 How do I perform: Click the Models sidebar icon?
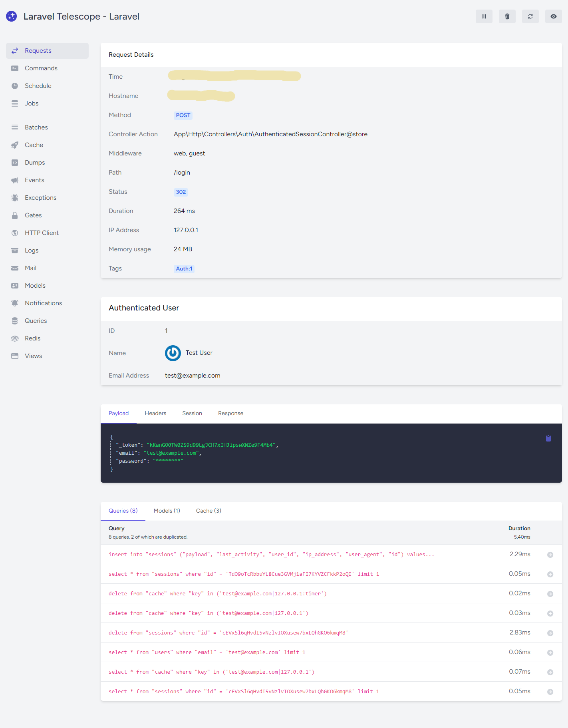click(15, 286)
